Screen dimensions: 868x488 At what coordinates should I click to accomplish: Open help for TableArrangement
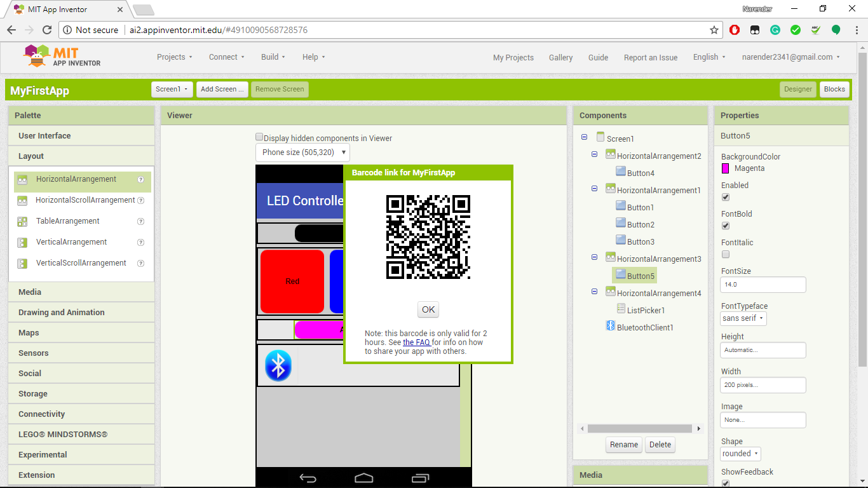coord(141,221)
